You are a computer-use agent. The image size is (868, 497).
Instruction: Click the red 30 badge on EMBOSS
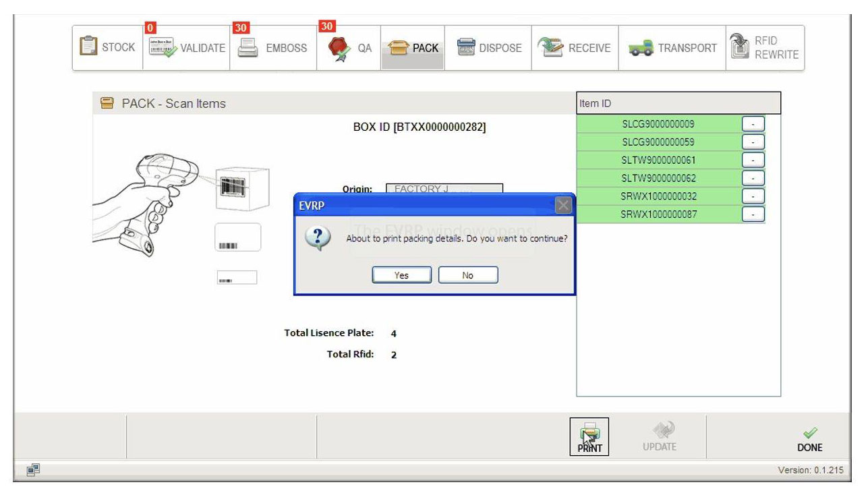pyautogui.click(x=241, y=28)
